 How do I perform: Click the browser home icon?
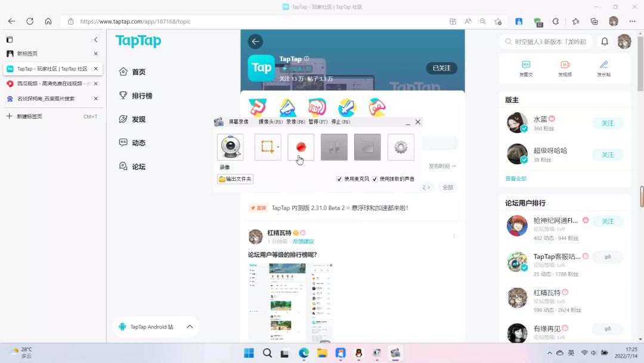click(48, 21)
